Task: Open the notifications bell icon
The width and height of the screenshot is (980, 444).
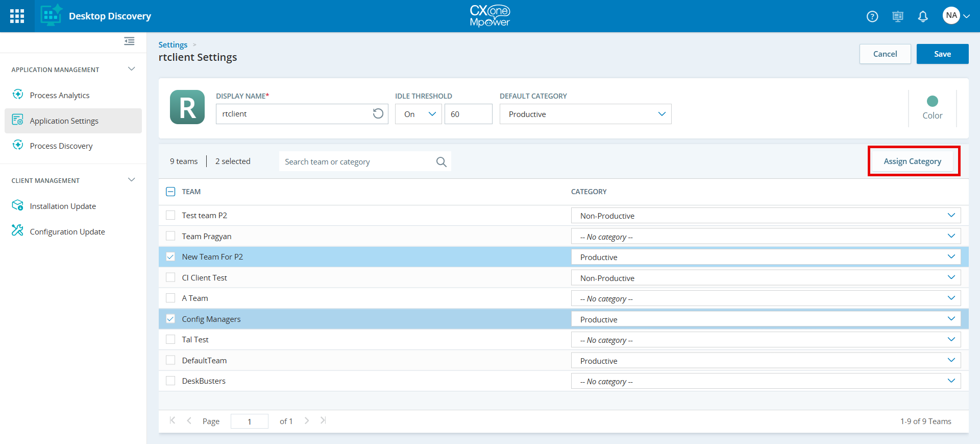Action: coord(923,16)
